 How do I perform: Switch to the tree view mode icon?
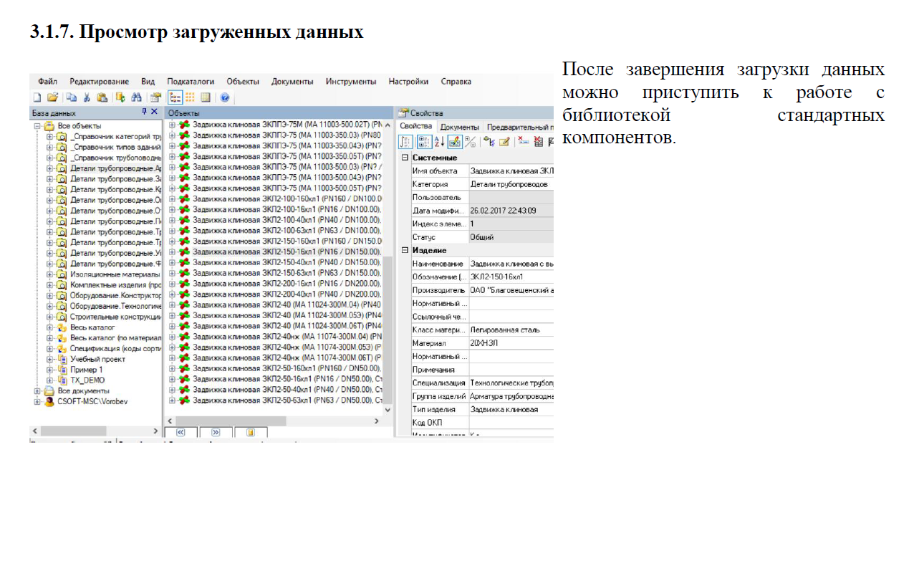click(175, 97)
